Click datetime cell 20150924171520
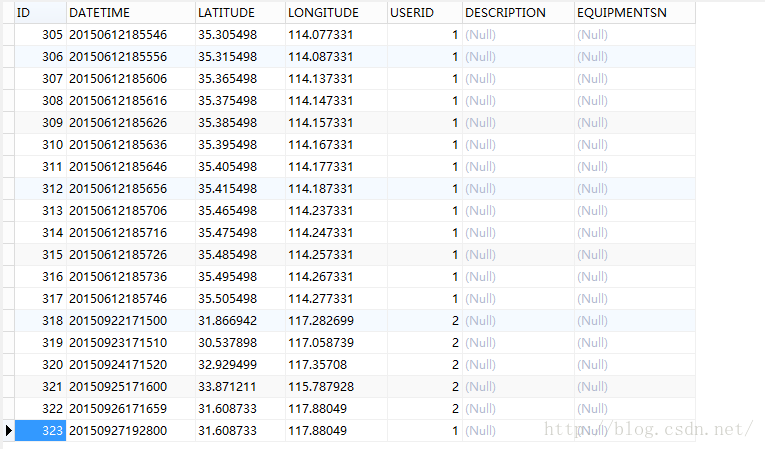The height and width of the screenshot is (449, 765). pos(131,364)
